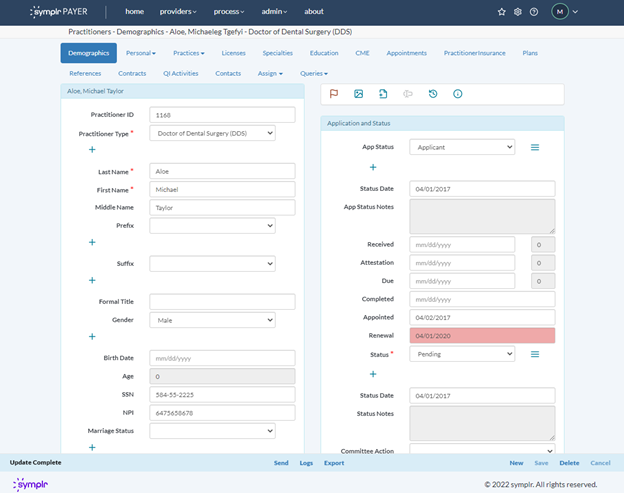Open the App Status dropdown
624x493 pixels.
coord(462,147)
